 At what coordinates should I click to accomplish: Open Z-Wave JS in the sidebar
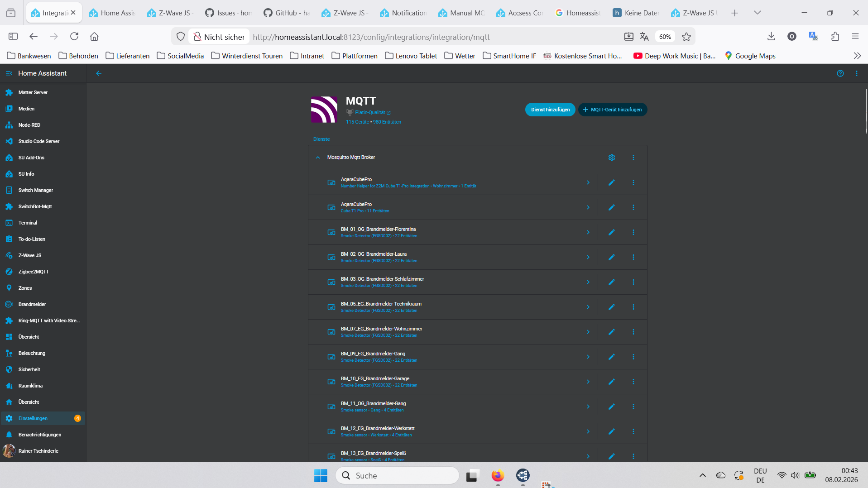point(43,255)
